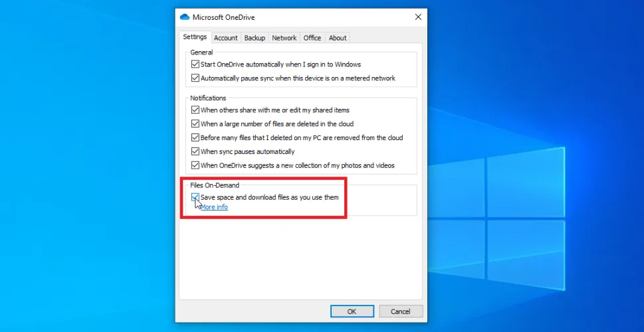Disable Start OneDrive automatically at sign-in
644x332 pixels.
pos(195,64)
